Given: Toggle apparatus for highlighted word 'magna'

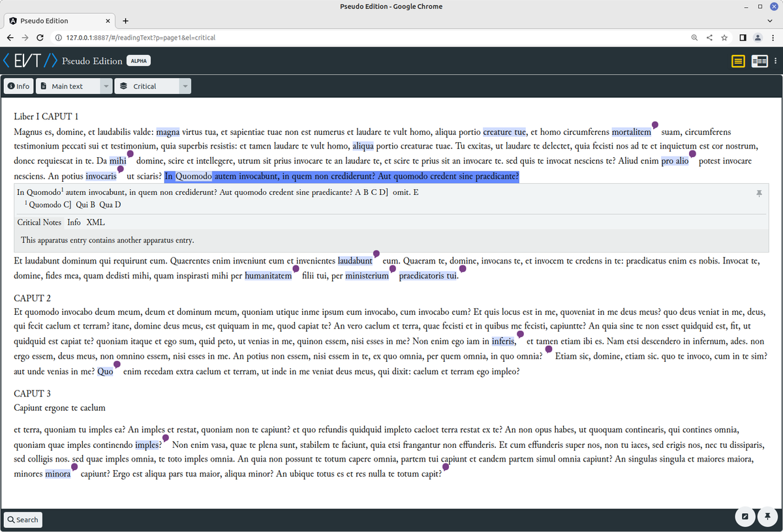Looking at the screenshot, I should point(168,132).
